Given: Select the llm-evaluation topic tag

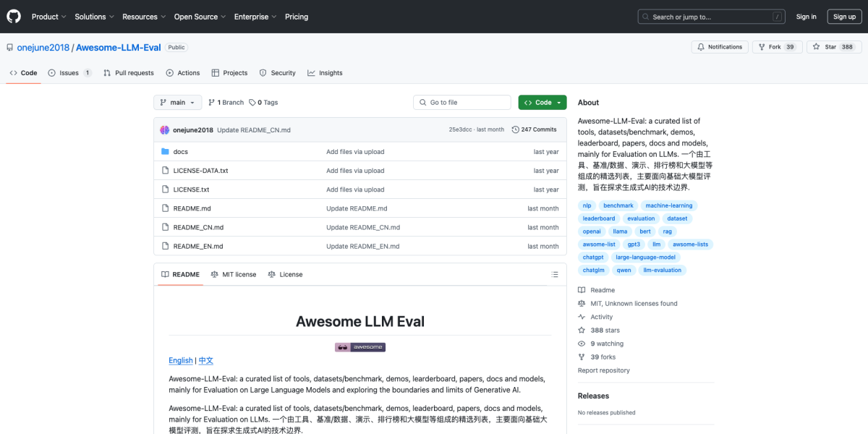Looking at the screenshot, I should [x=662, y=270].
